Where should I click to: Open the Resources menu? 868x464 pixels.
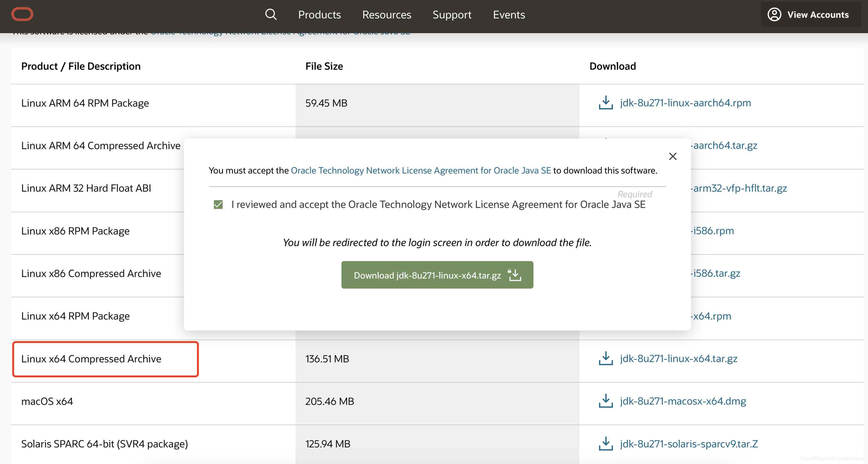point(386,14)
